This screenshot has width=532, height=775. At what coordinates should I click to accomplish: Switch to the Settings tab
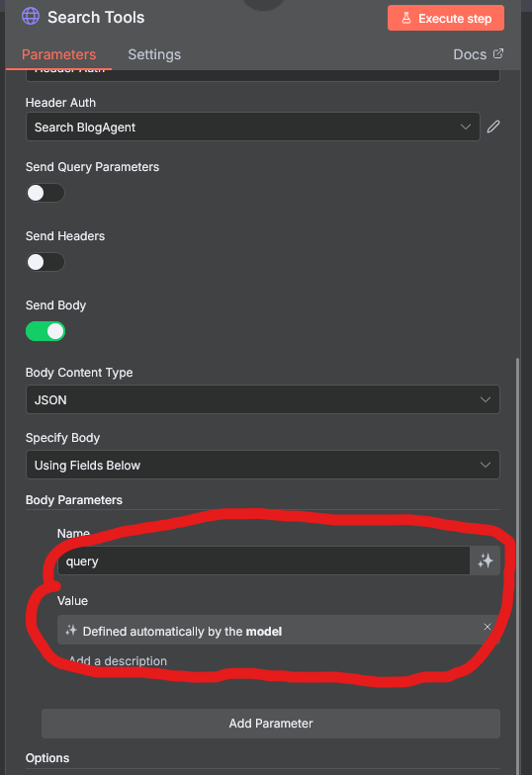(154, 54)
